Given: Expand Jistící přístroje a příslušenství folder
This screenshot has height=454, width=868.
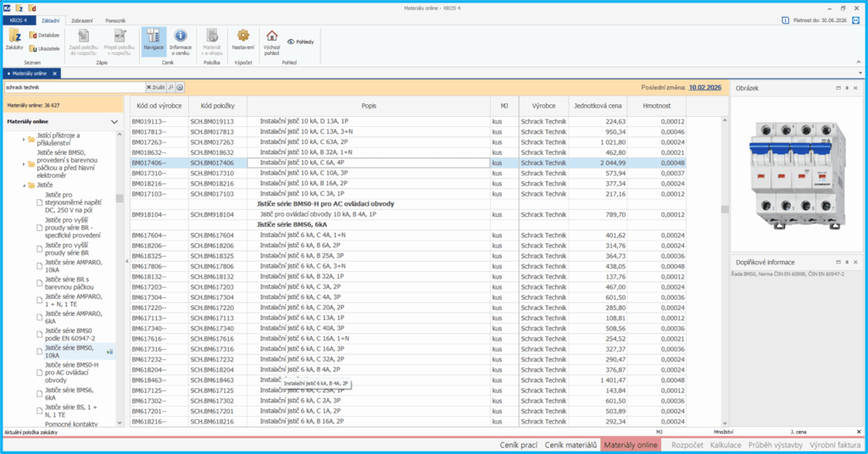Looking at the screenshot, I should click(24, 139).
